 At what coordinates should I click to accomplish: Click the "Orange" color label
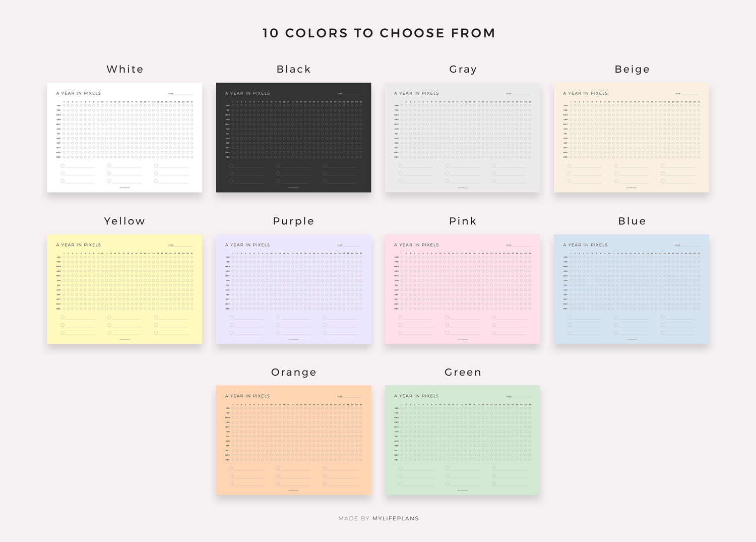[294, 372]
